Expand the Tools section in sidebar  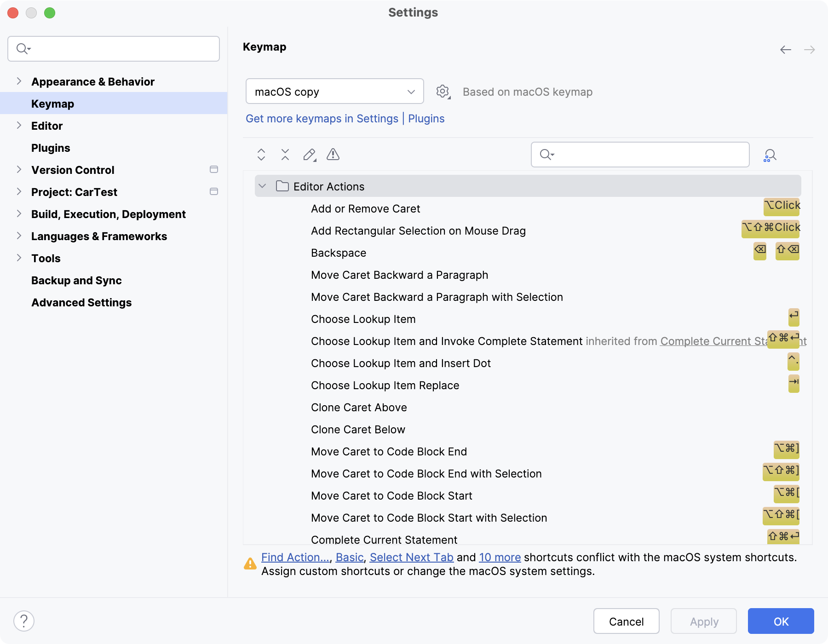19,258
